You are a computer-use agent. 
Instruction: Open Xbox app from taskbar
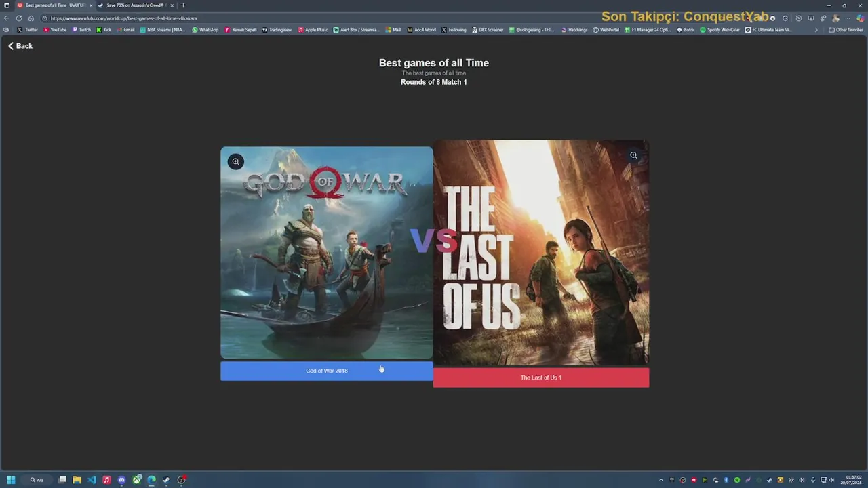point(137,480)
